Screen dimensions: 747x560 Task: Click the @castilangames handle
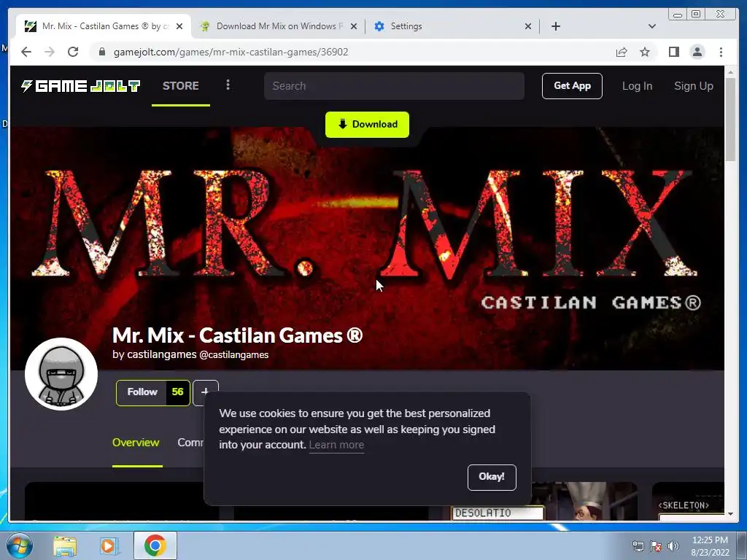pos(233,355)
